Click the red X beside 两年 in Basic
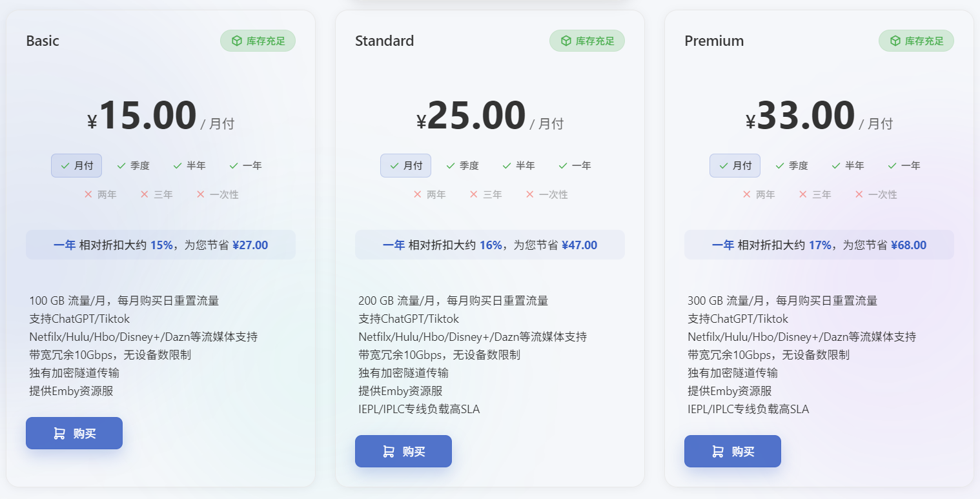This screenshot has width=980, height=499. tap(88, 194)
